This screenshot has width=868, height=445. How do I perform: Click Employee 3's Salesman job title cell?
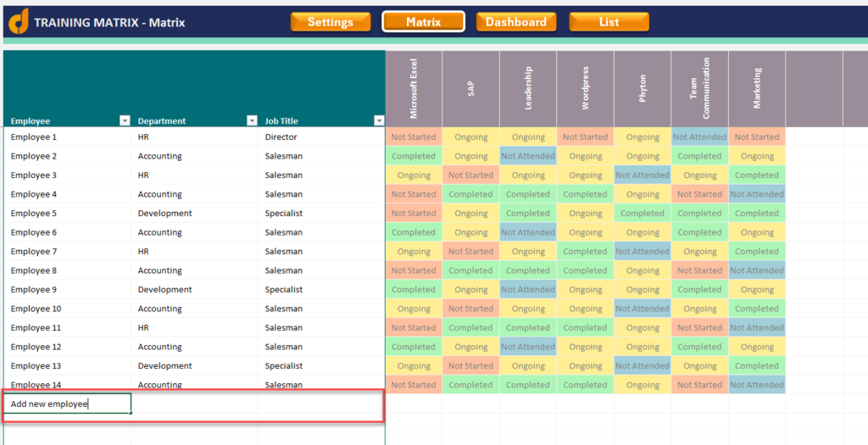pyautogui.click(x=321, y=175)
